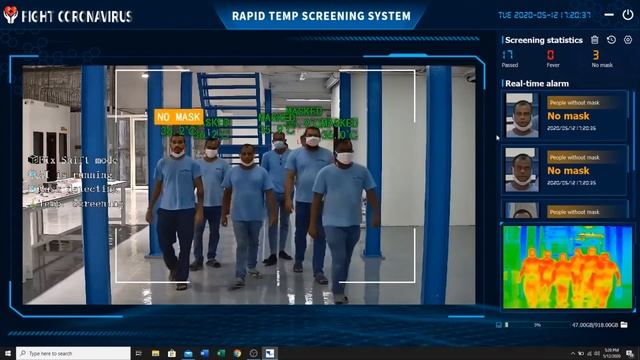Select the second No mask alarm face
Image resolution: width=640 pixels, height=360 pixels.
(x=522, y=170)
